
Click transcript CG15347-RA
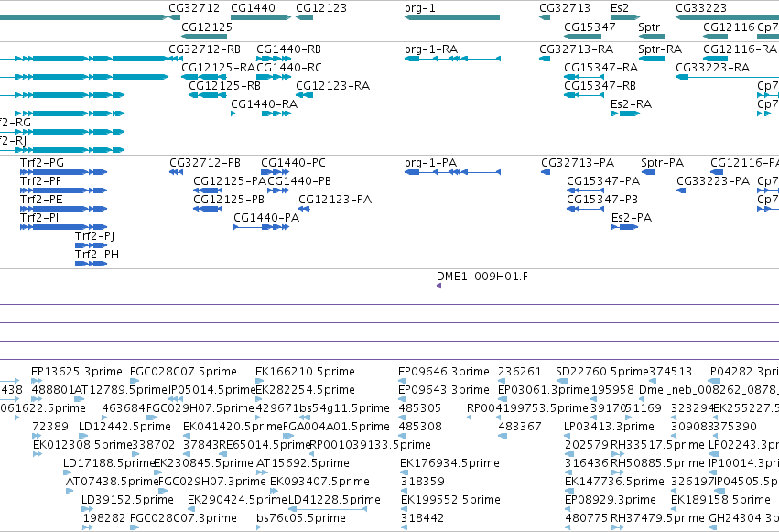pyautogui.click(x=584, y=77)
